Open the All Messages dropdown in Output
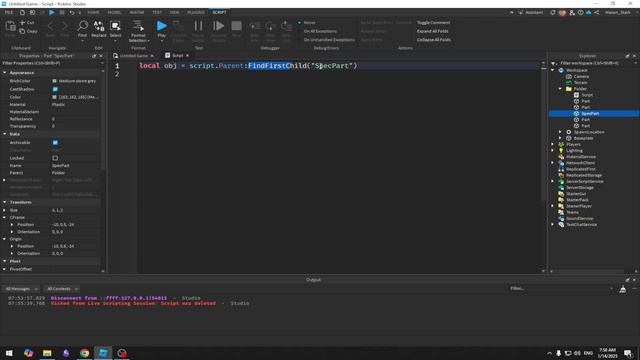Viewport: 640px width, 360px height. pos(22,289)
